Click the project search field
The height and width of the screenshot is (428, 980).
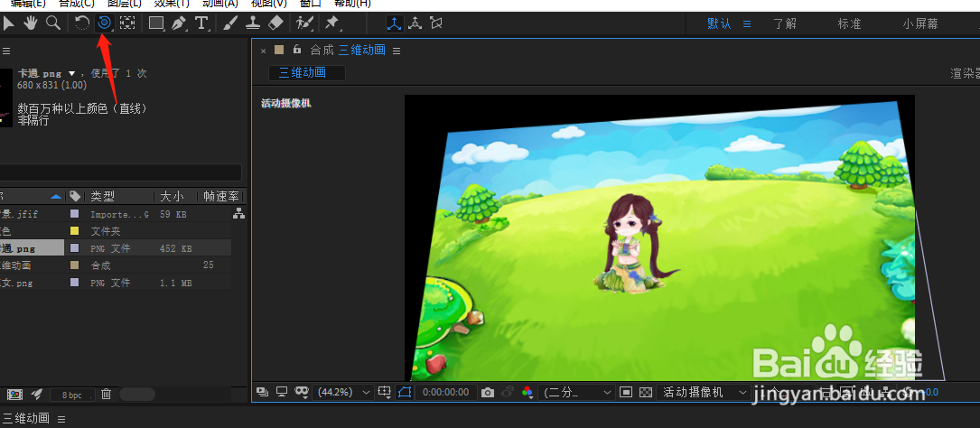pos(121,172)
